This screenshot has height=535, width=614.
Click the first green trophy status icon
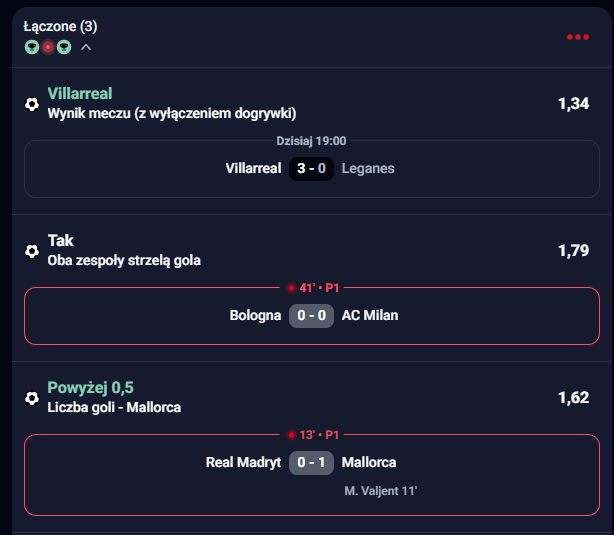click(32, 47)
